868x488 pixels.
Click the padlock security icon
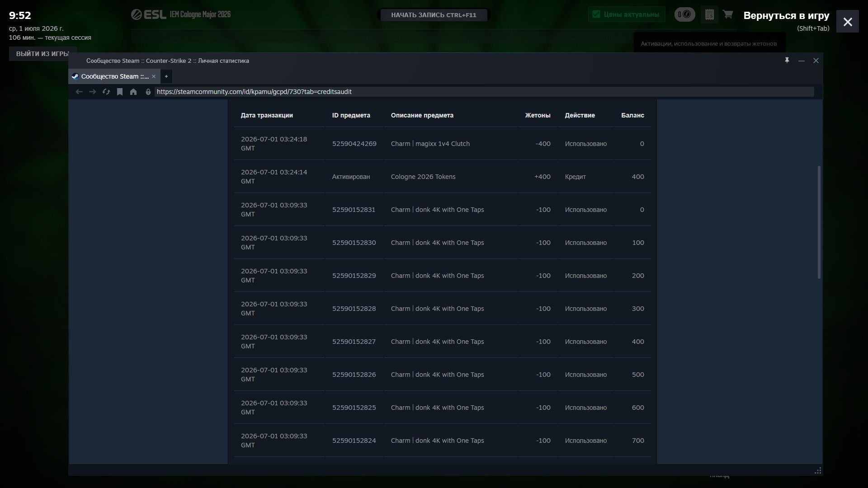tap(148, 92)
